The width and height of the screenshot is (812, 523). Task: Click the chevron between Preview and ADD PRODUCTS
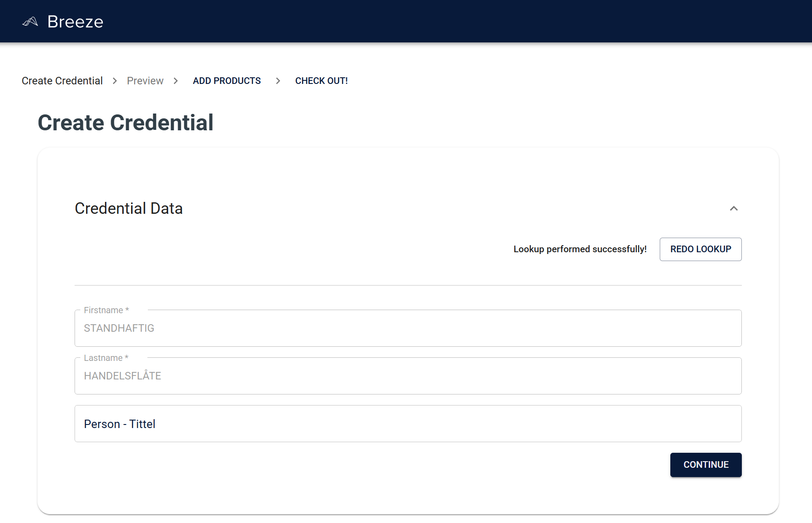[x=176, y=81]
